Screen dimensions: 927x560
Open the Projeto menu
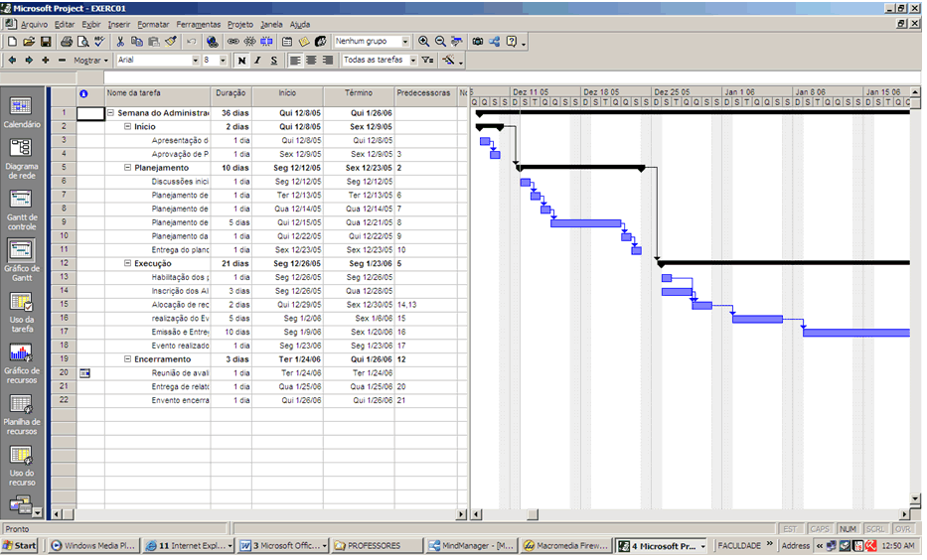pos(240,24)
